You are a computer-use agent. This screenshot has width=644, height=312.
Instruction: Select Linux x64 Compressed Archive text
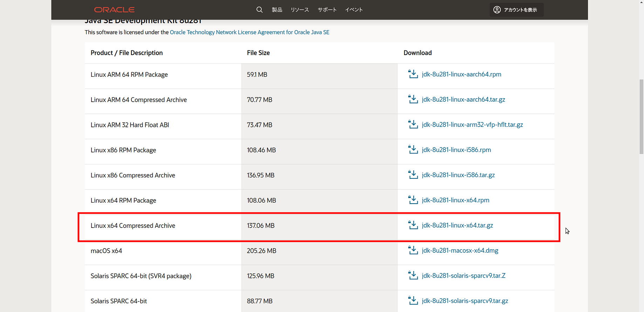click(133, 226)
